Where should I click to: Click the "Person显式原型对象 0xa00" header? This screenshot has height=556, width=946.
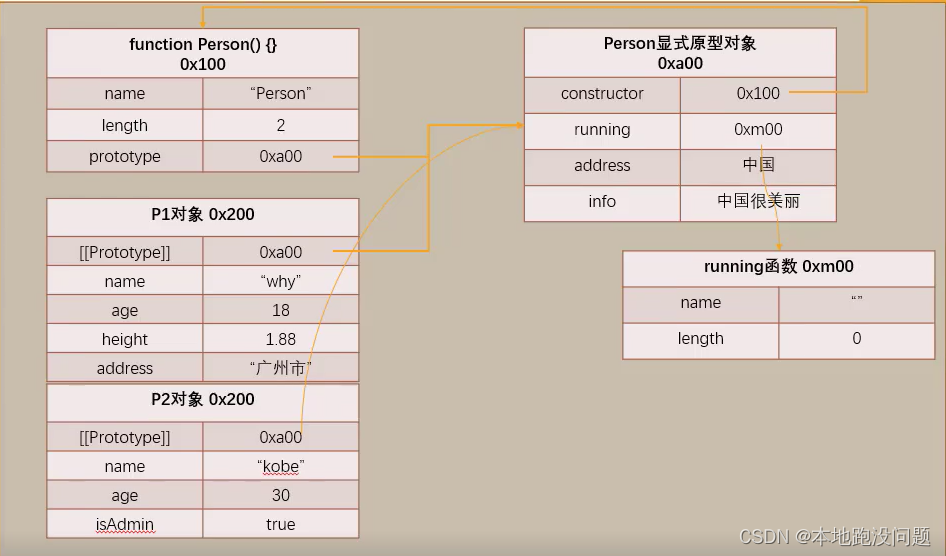[680, 52]
